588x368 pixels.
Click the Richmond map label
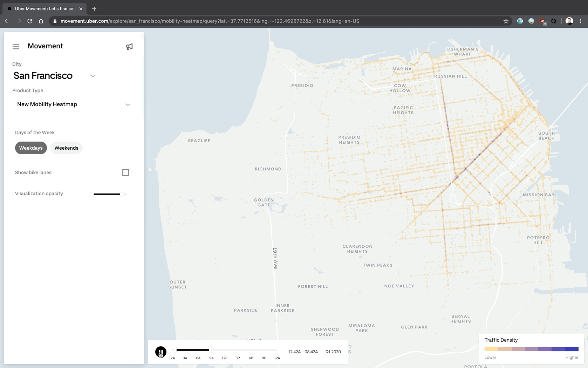coord(268,169)
